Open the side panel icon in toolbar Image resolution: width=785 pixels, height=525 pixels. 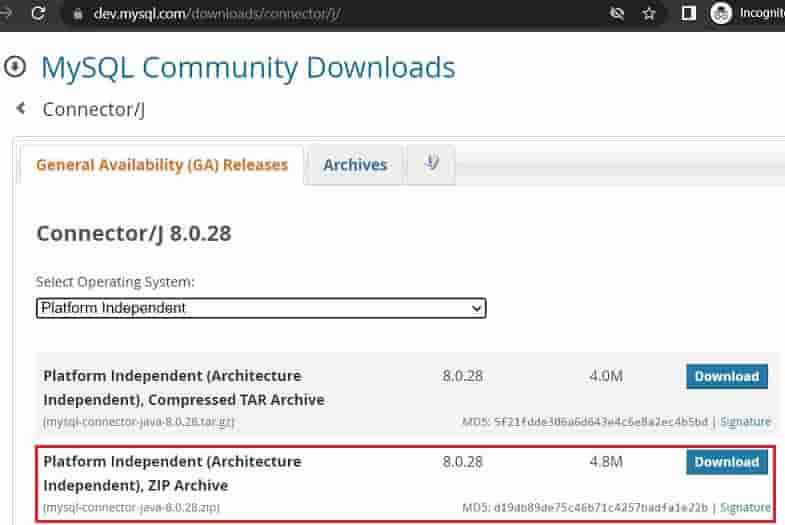(688, 14)
